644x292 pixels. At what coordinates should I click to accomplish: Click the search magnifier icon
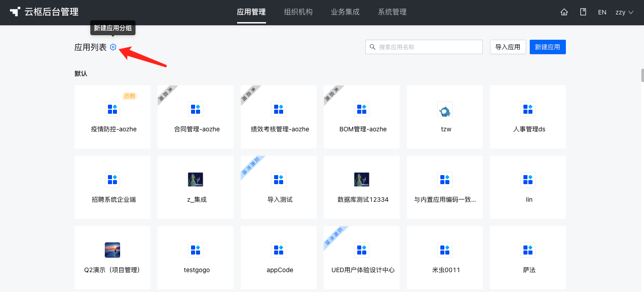coord(373,47)
